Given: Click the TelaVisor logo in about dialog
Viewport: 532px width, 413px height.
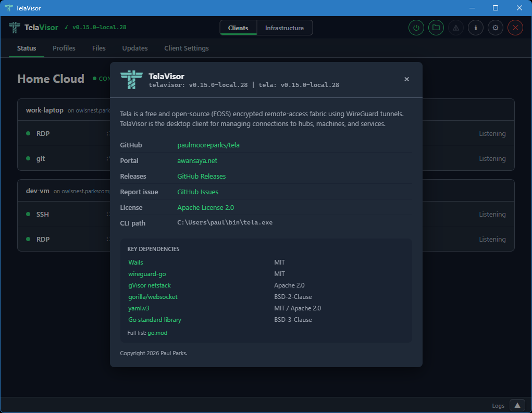Looking at the screenshot, I should click(131, 80).
